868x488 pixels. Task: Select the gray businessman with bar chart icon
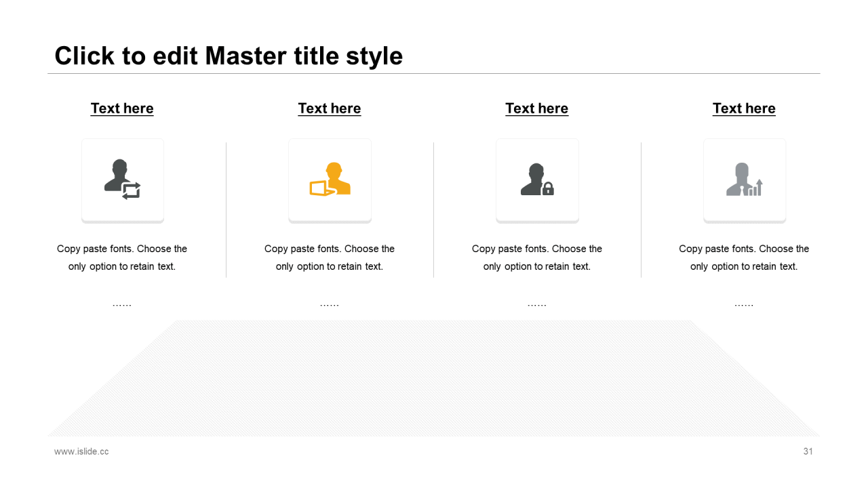[744, 180]
